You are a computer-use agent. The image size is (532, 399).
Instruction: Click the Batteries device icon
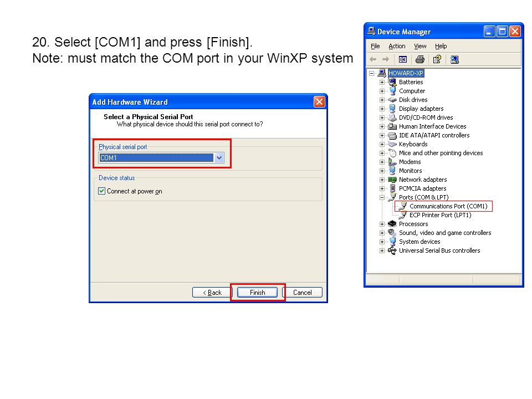[392, 82]
